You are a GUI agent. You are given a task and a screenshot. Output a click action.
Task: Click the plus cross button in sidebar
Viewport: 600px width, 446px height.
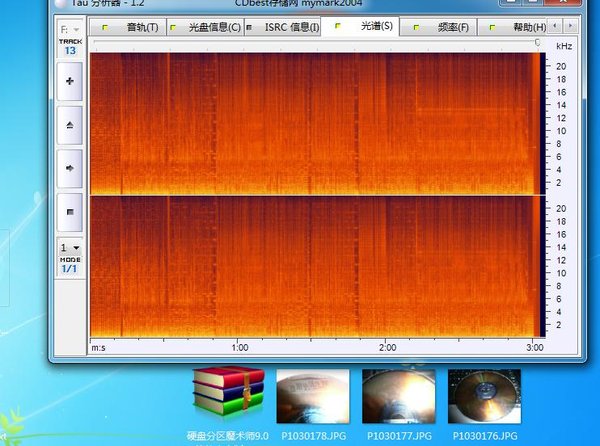point(70,81)
